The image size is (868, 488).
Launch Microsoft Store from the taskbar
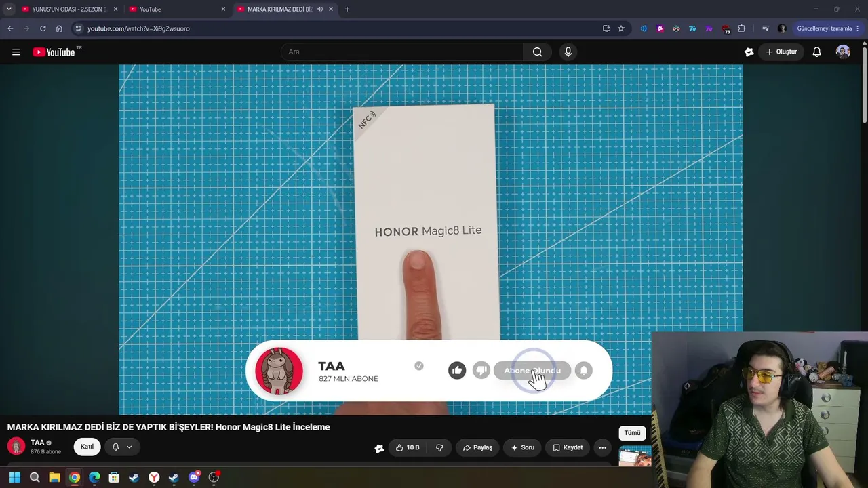coord(114,477)
